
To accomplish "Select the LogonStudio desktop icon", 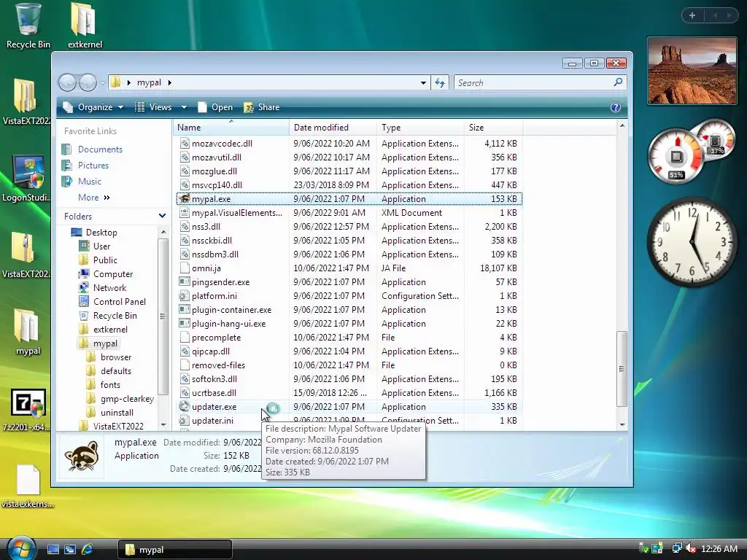I will pyautogui.click(x=27, y=179).
